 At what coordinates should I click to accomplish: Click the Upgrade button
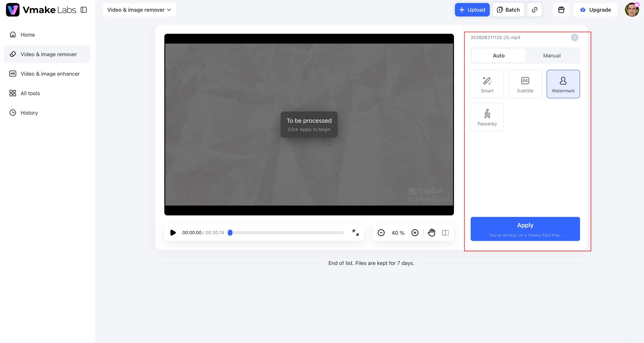click(595, 10)
